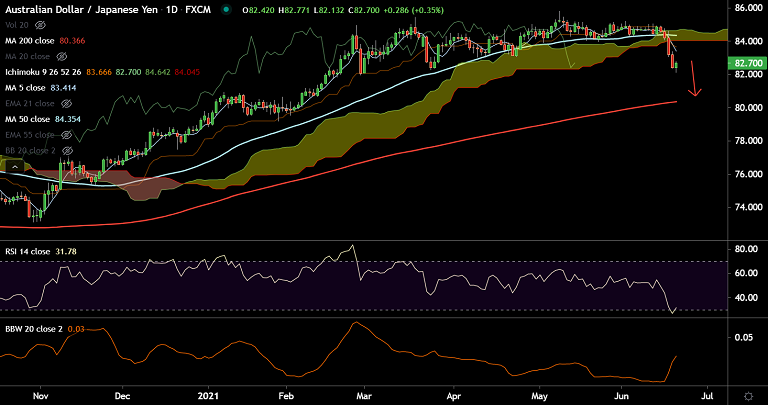Click the MA 50 value 84.354
Image resolution: width=768 pixels, height=405 pixels.
[68, 119]
